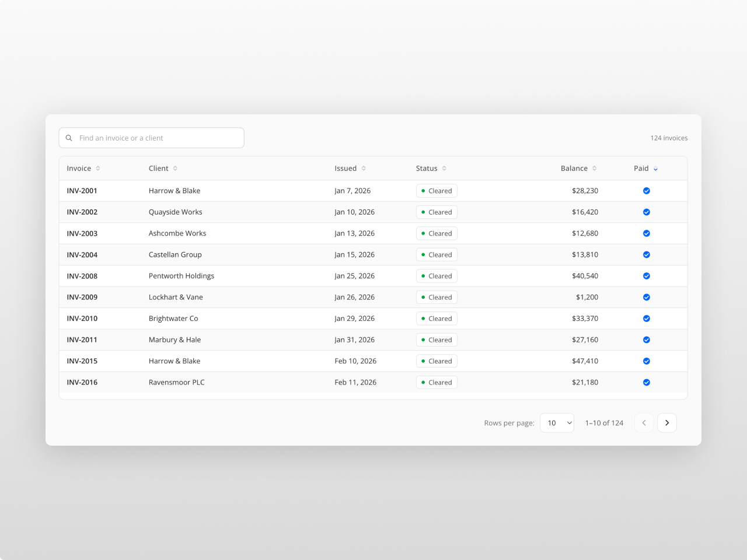
Task: Click the Cleared status badge for INV-2015
Action: [x=437, y=361]
